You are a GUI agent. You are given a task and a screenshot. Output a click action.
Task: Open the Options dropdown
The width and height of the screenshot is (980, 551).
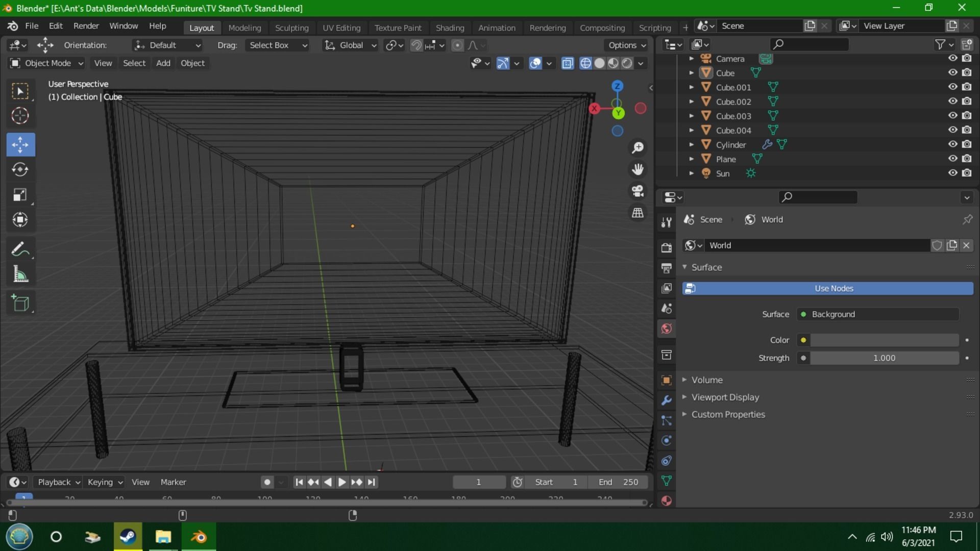(627, 45)
